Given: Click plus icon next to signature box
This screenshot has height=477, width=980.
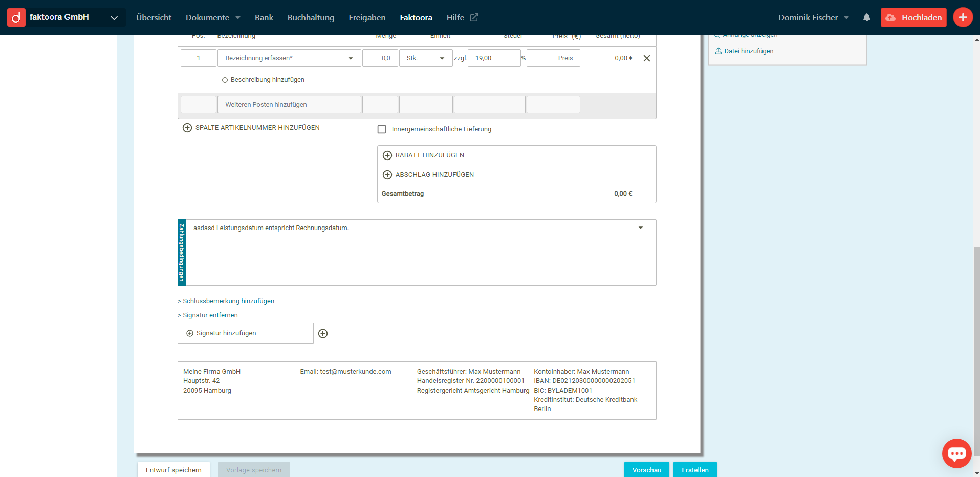Looking at the screenshot, I should click(323, 334).
